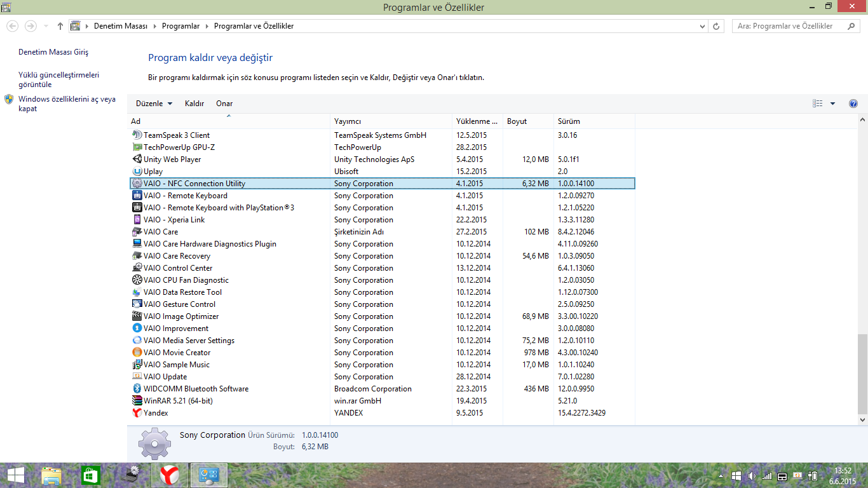868x488 pixels.
Task: Click the VAIO Movie Creator icon
Action: tap(137, 353)
